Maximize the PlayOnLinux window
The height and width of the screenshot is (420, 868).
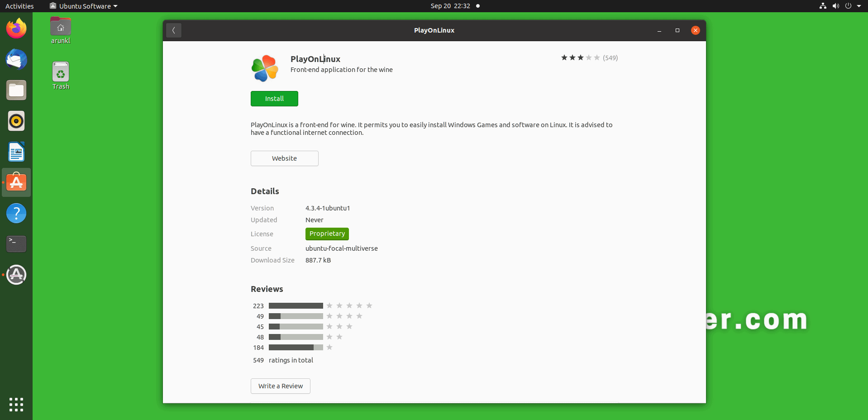coord(677,30)
